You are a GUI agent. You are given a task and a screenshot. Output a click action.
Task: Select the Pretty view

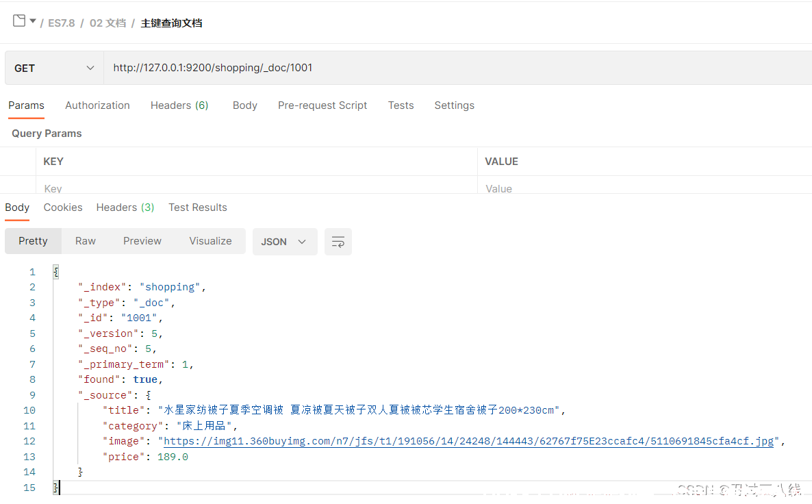33,241
